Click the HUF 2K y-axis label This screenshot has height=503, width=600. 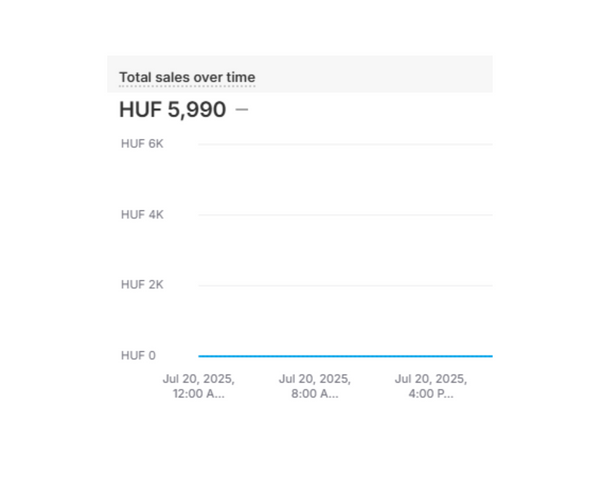(142, 285)
